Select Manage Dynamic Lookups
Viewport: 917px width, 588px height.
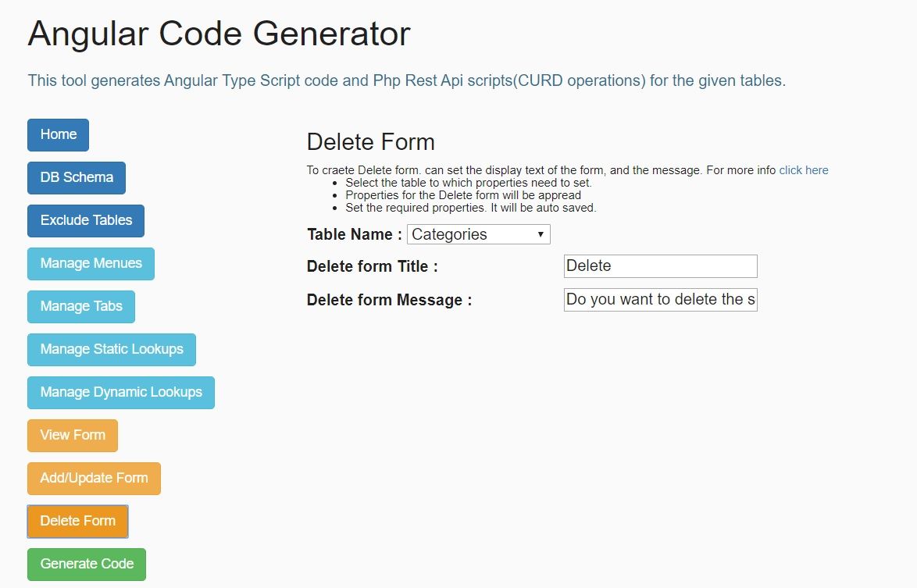tap(121, 393)
